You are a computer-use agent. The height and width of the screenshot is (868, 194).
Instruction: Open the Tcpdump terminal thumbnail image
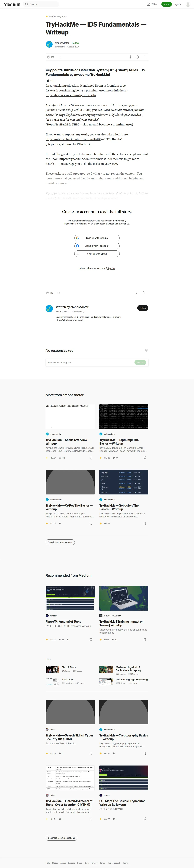124,416
